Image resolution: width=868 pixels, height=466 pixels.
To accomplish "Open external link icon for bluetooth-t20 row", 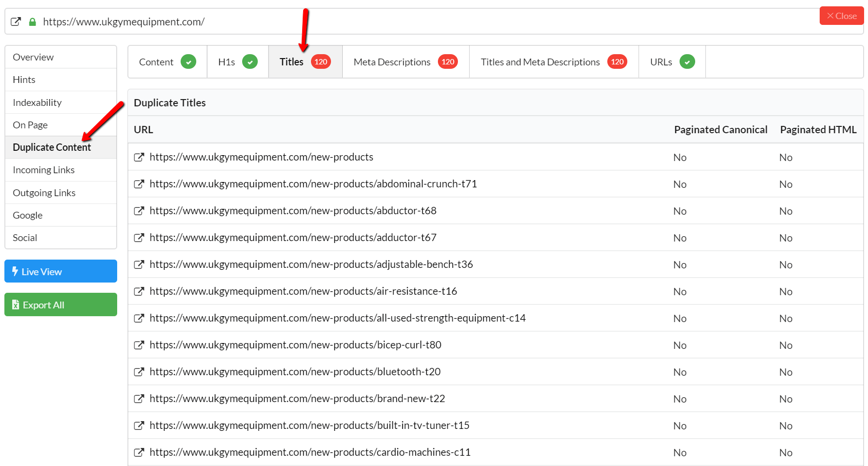I will click(139, 372).
